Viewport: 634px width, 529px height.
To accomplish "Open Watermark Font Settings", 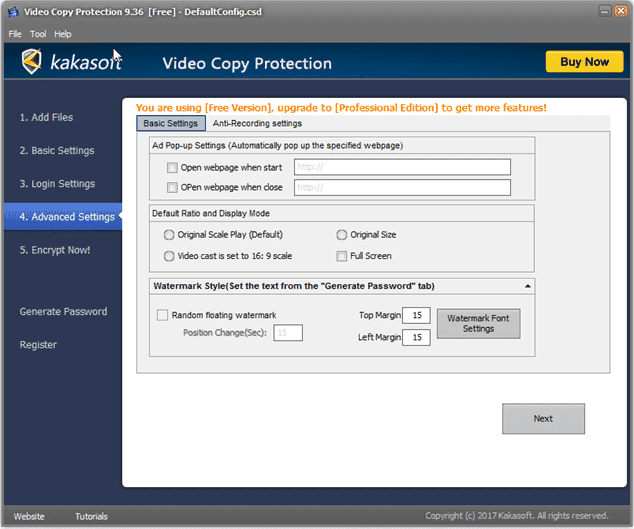I will 478,323.
